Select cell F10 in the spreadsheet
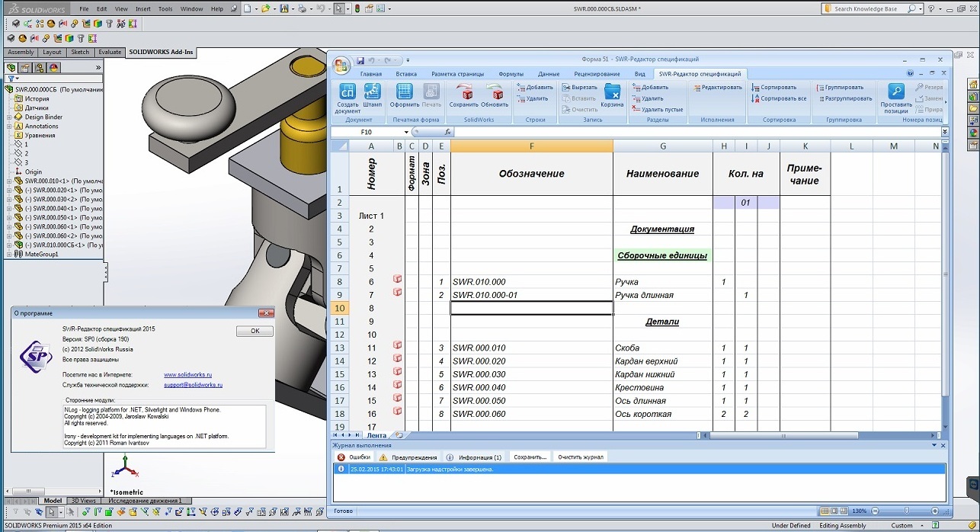The height and width of the screenshot is (532, 980). tap(532, 308)
